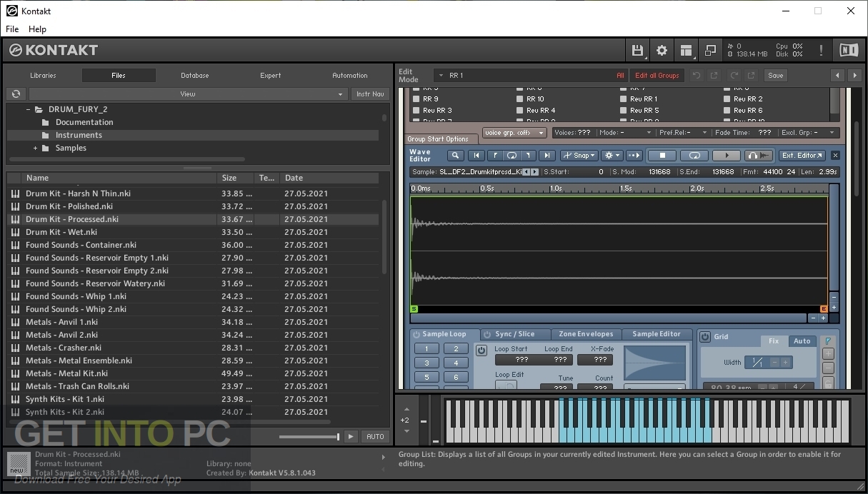Viewport: 868px width, 494px height.
Task: Click the loop region view button
Action: tap(512, 156)
